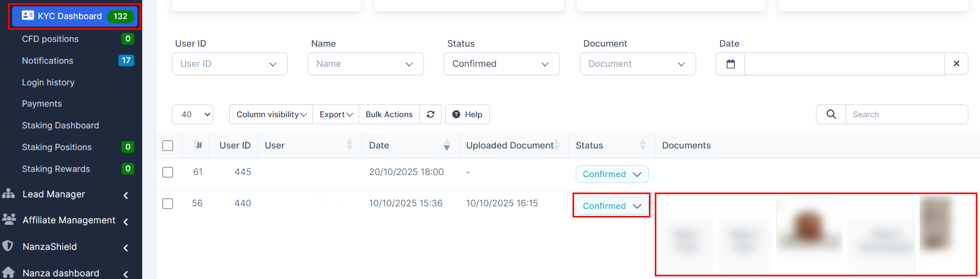This screenshot has width=980, height=279.
Task: Open the face photo document thumbnail
Action: [x=809, y=224]
